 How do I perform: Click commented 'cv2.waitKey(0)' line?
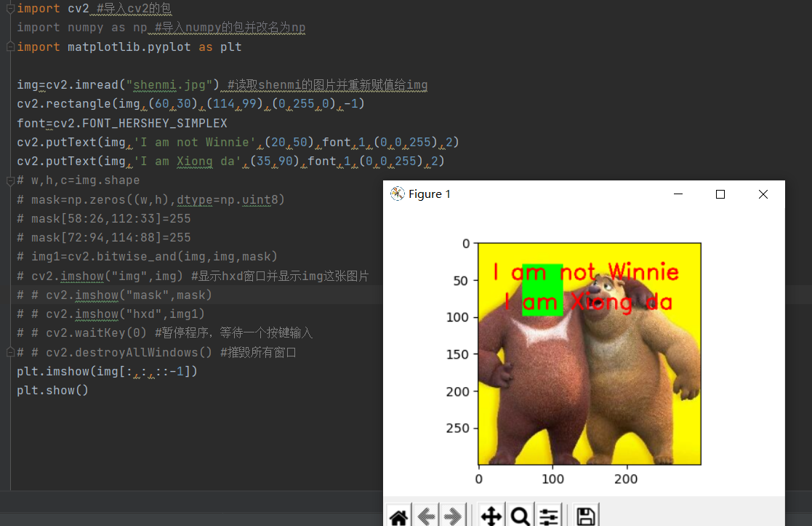click(x=165, y=332)
